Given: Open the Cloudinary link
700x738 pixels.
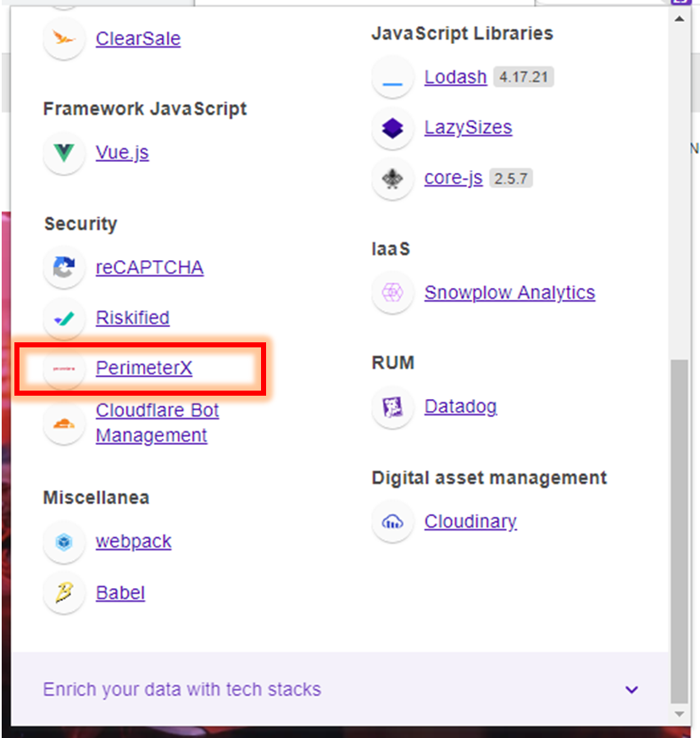Looking at the screenshot, I should 470,521.
